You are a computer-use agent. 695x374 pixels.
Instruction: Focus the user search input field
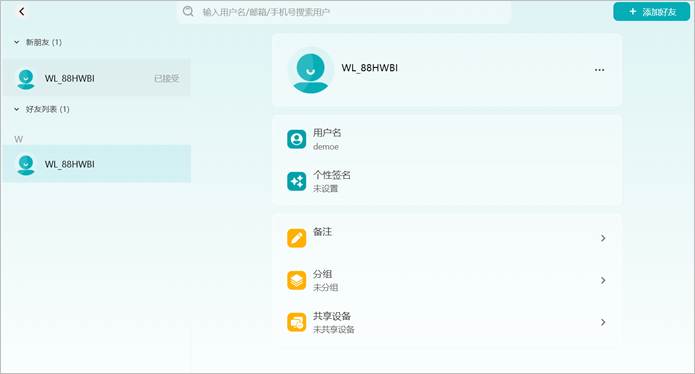tap(344, 12)
